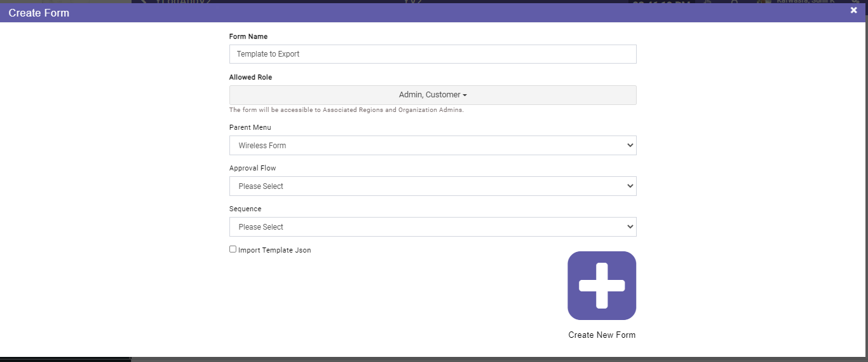Screen dimensions: 868x362
Task: Open the Approval Flow dropdown
Action: click(433, 186)
